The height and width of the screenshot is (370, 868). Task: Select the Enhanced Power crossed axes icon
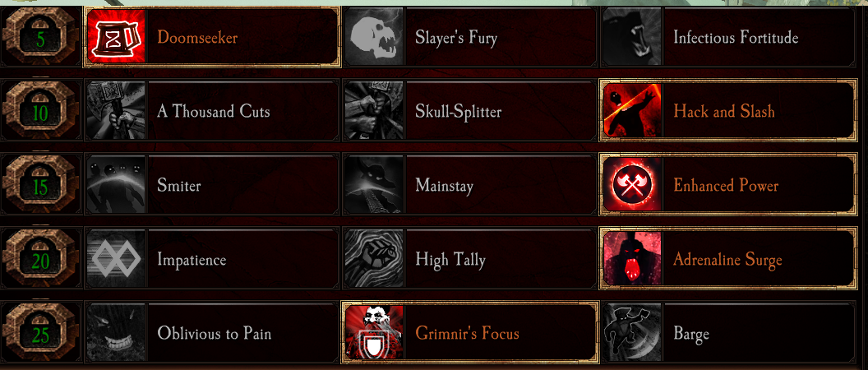[631, 185]
